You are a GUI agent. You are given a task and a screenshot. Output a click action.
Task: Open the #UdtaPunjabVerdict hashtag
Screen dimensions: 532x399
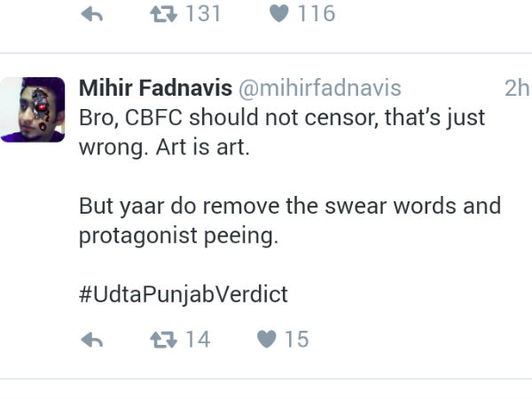click(x=184, y=294)
